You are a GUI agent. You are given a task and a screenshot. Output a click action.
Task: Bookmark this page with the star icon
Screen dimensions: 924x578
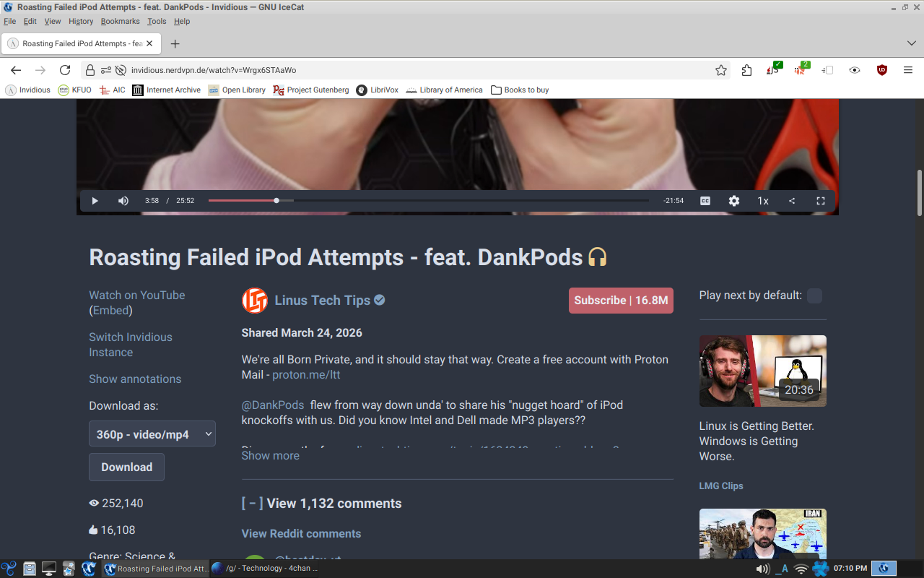[x=721, y=70]
